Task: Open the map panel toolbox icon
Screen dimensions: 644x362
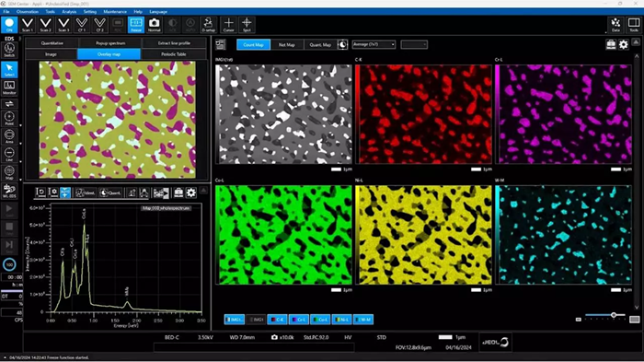Action: [611, 44]
